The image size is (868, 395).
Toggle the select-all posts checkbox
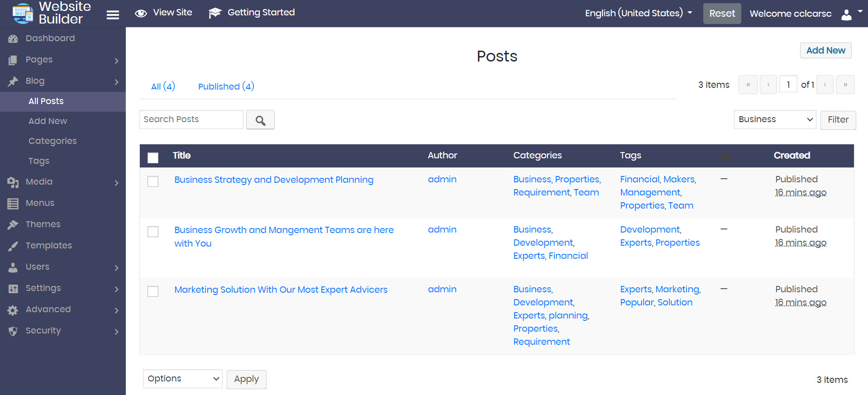[x=153, y=157]
